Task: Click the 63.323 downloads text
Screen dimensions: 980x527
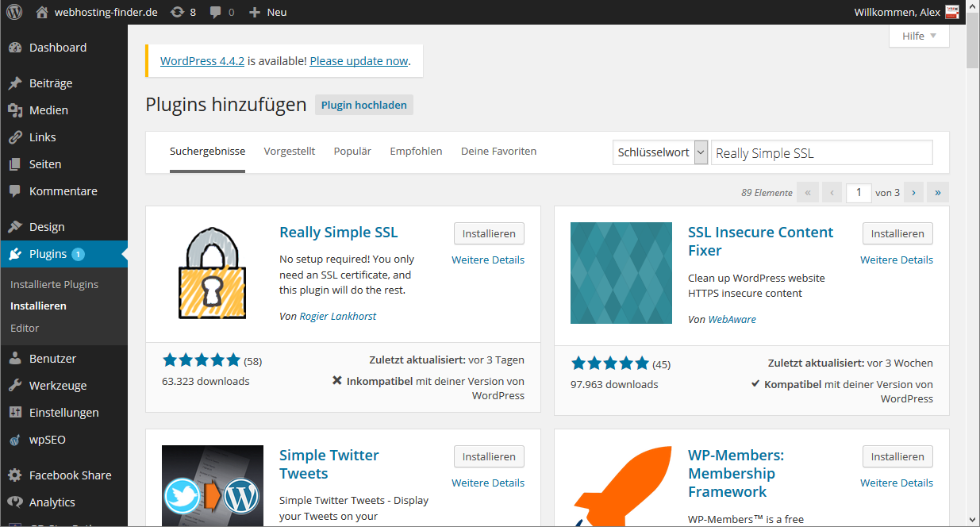Action: (x=206, y=382)
